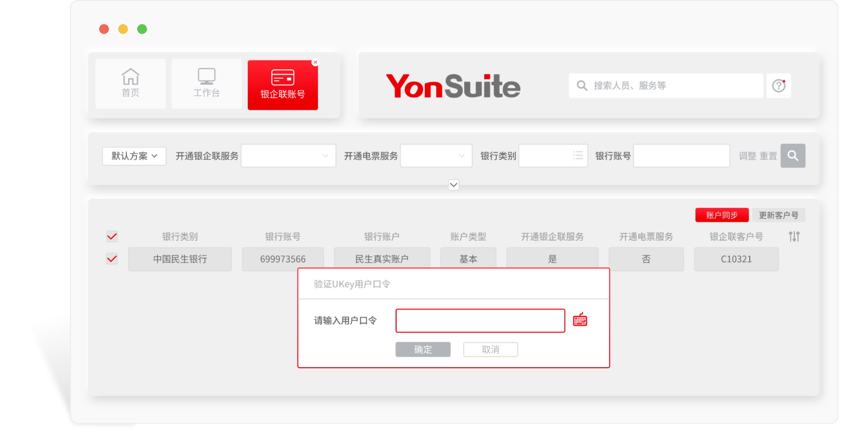Click the red 账户同步 button

click(722, 215)
